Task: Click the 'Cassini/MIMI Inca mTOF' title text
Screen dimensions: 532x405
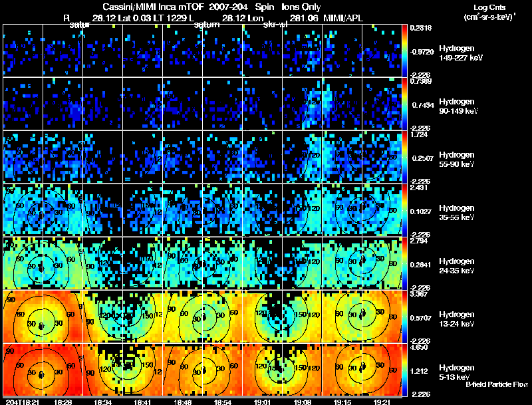Action: point(153,7)
